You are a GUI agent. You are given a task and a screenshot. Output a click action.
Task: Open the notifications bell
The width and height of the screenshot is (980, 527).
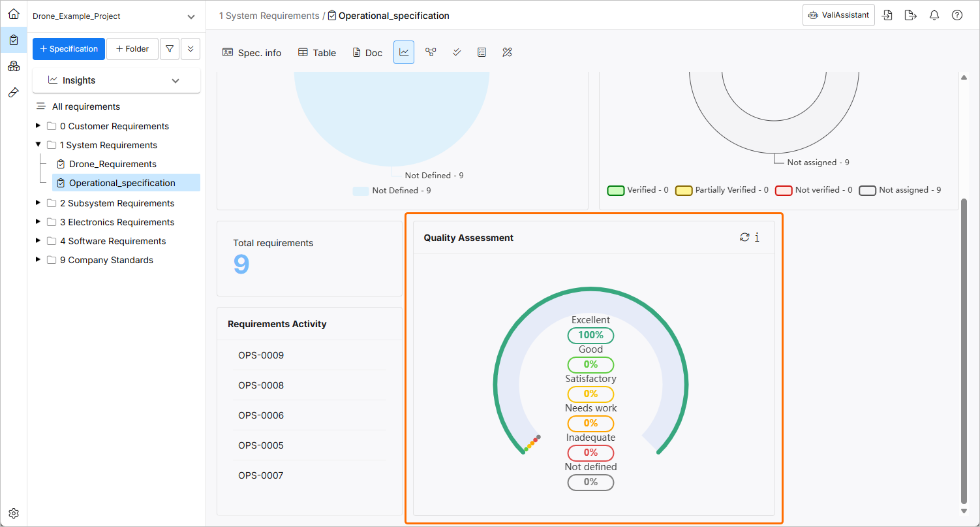(x=934, y=15)
